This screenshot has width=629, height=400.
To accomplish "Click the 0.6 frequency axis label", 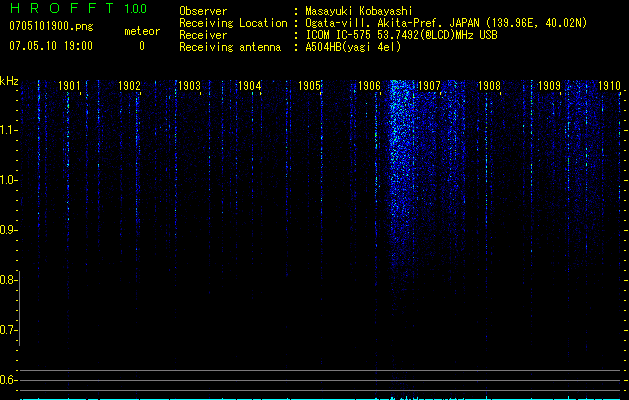I will pyautogui.click(x=8, y=380).
